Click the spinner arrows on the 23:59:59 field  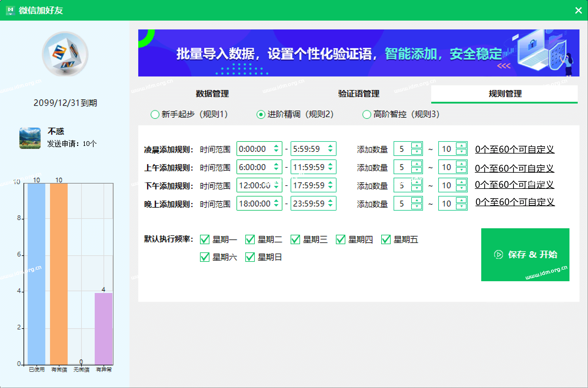(x=330, y=203)
